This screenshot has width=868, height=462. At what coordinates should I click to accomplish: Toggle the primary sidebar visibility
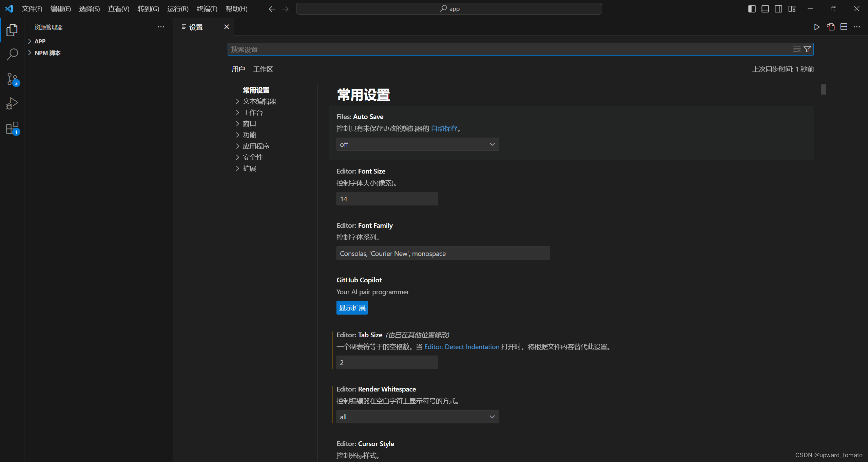click(752, 9)
